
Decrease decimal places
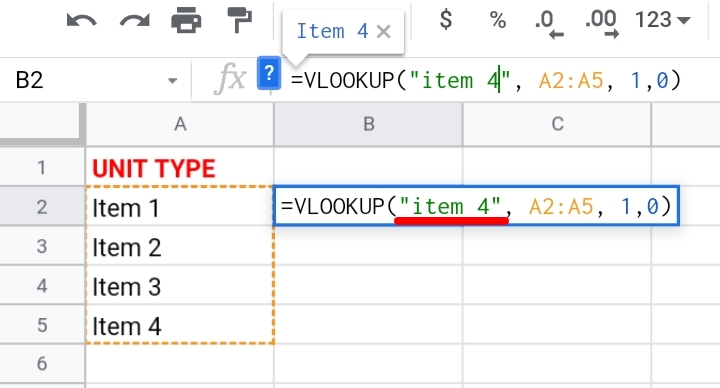coord(549,24)
